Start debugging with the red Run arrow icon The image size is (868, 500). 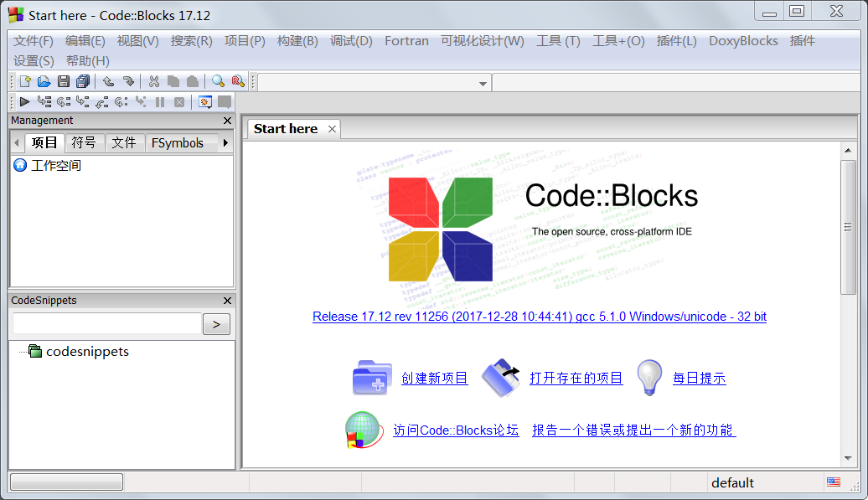coord(24,101)
